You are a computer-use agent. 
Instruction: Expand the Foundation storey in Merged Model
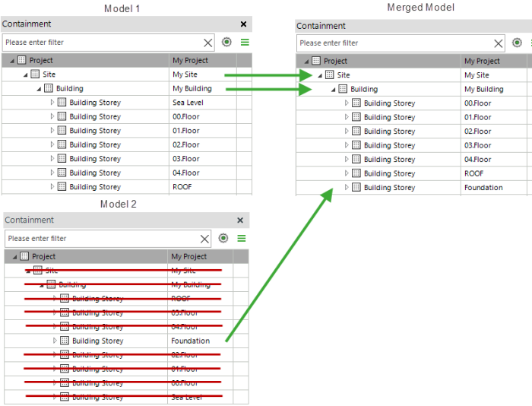pyautogui.click(x=347, y=187)
